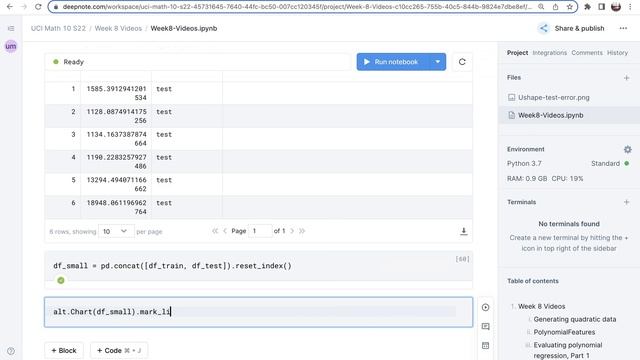Go back in browser history
The image size is (640, 360).
tap(10, 7)
